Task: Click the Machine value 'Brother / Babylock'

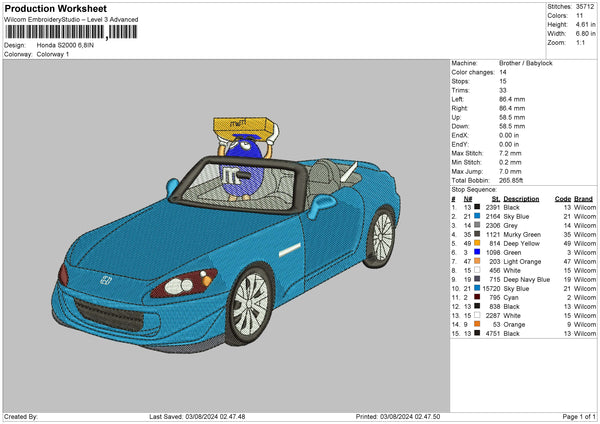Action: point(526,63)
